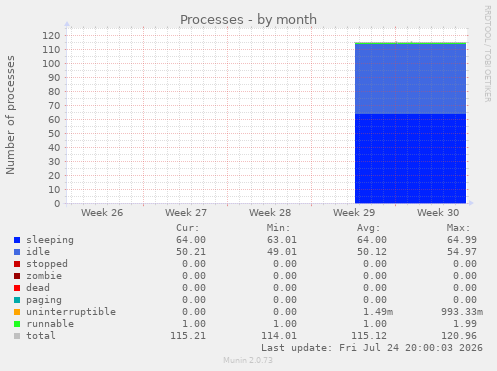Click the 'Week 29' axis label
The height and width of the screenshot is (371, 497).
click(x=354, y=213)
